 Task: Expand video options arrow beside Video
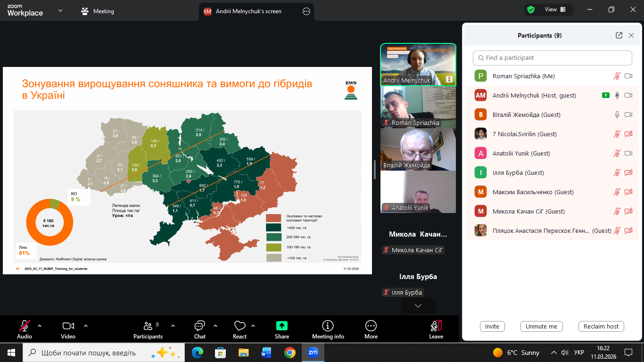tap(86, 326)
